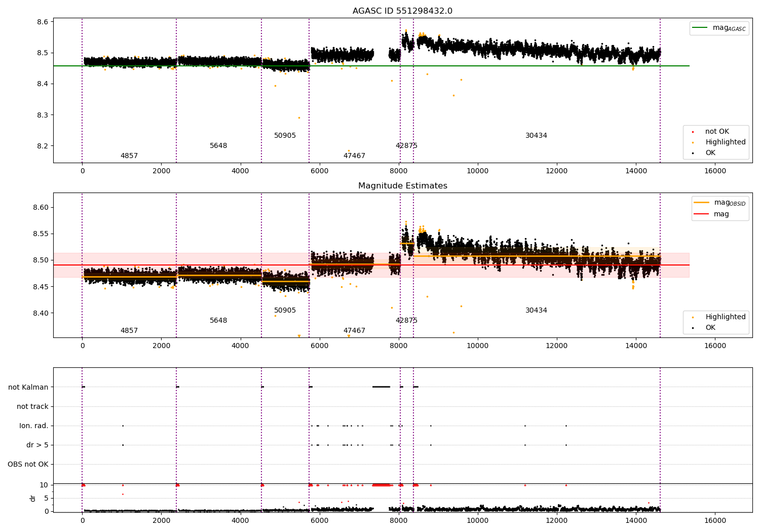
Task: Click the '8.55' y-axis tick label
Action: point(41,234)
